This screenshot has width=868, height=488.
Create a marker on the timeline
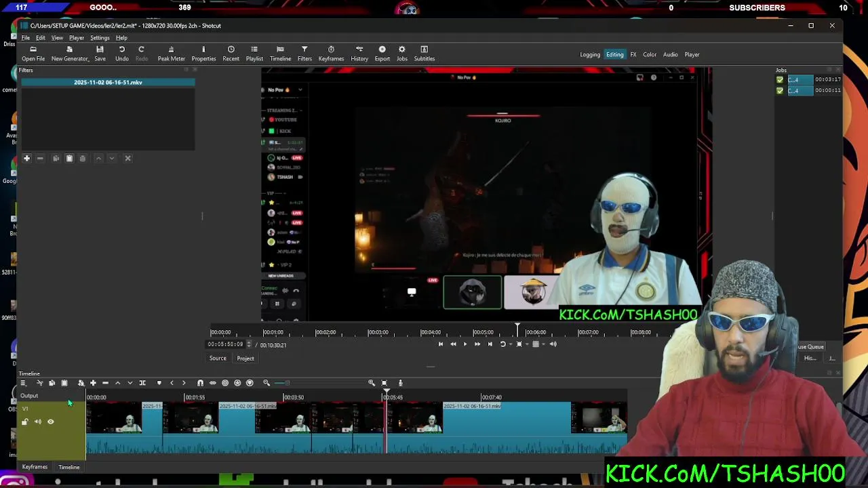(x=159, y=383)
